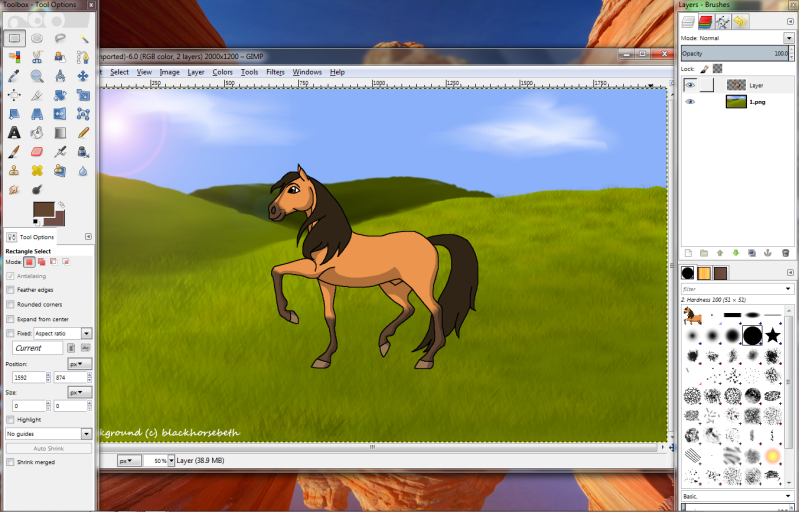Select the Ellipse Select tool
The image size is (799, 512).
[37, 38]
